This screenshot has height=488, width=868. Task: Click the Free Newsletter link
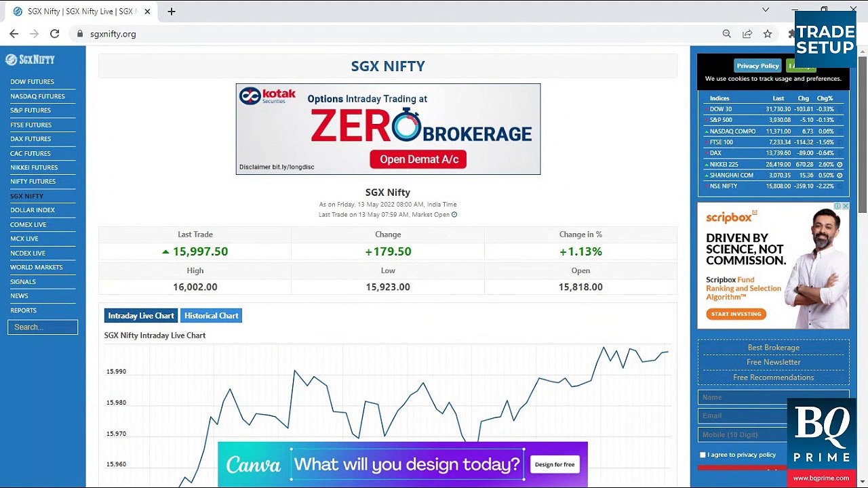click(773, 363)
